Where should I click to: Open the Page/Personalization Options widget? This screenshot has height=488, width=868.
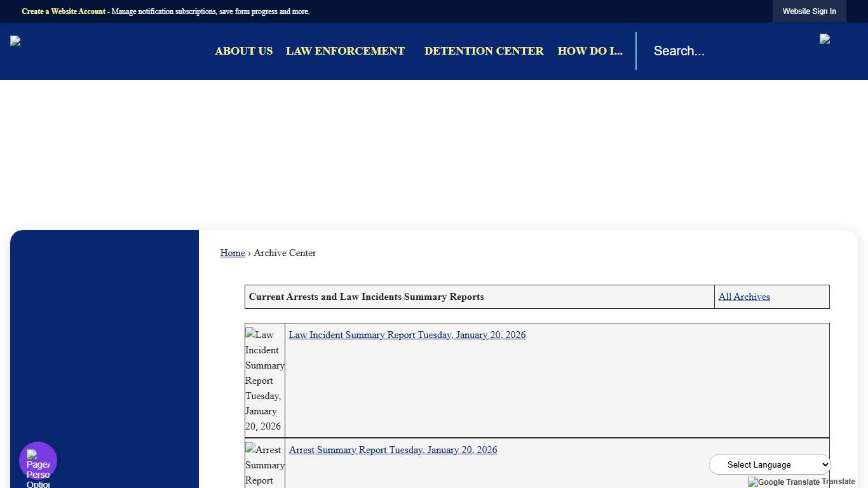37,459
